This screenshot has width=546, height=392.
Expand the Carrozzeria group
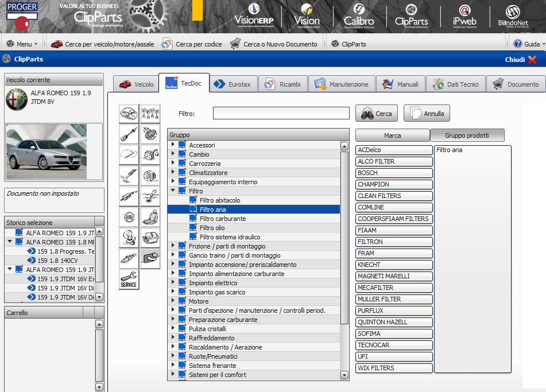pos(173,163)
